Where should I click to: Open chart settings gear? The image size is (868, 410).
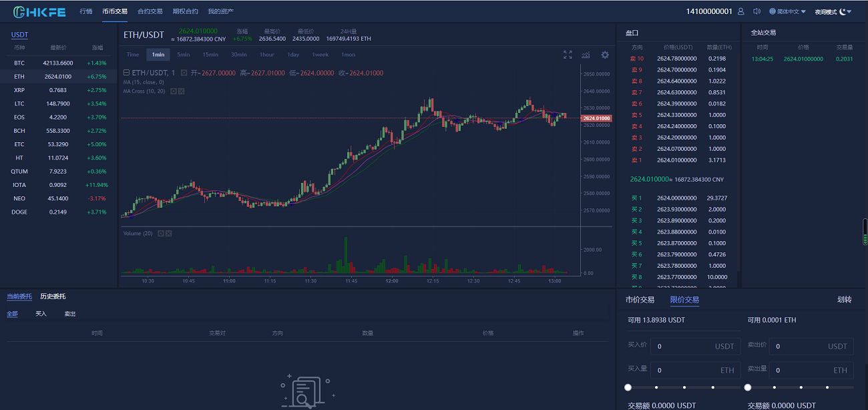click(605, 55)
